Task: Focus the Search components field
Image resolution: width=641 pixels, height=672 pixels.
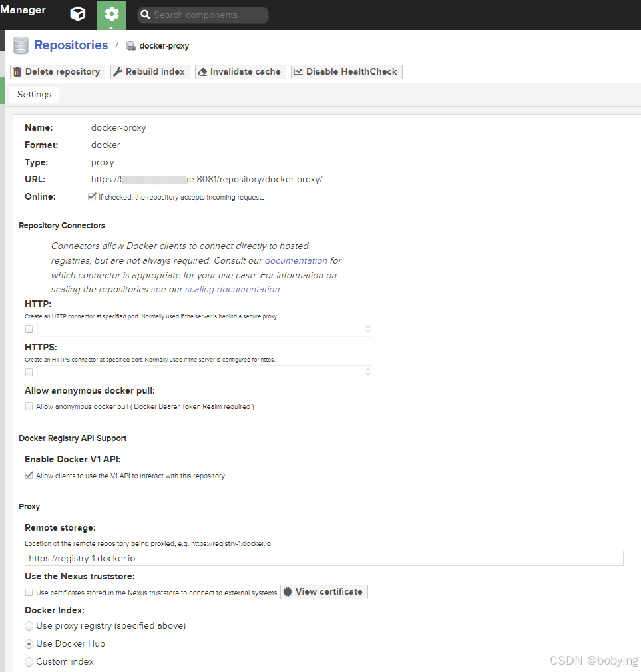Action: (203, 15)
